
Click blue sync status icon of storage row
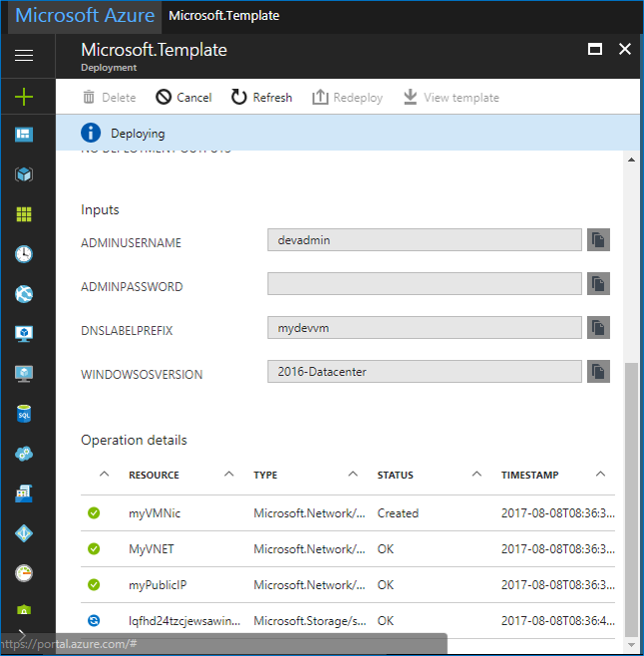[x=94, y=620]
